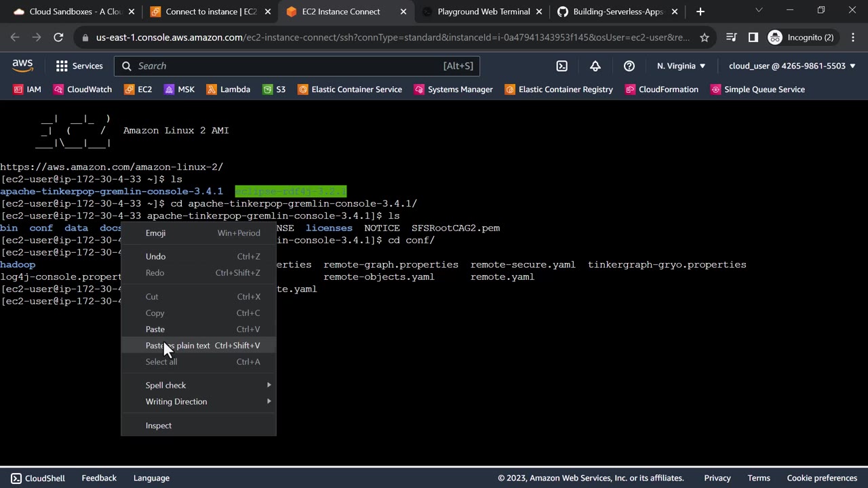Click the AWS logo home icon

[x=22, y=65]
